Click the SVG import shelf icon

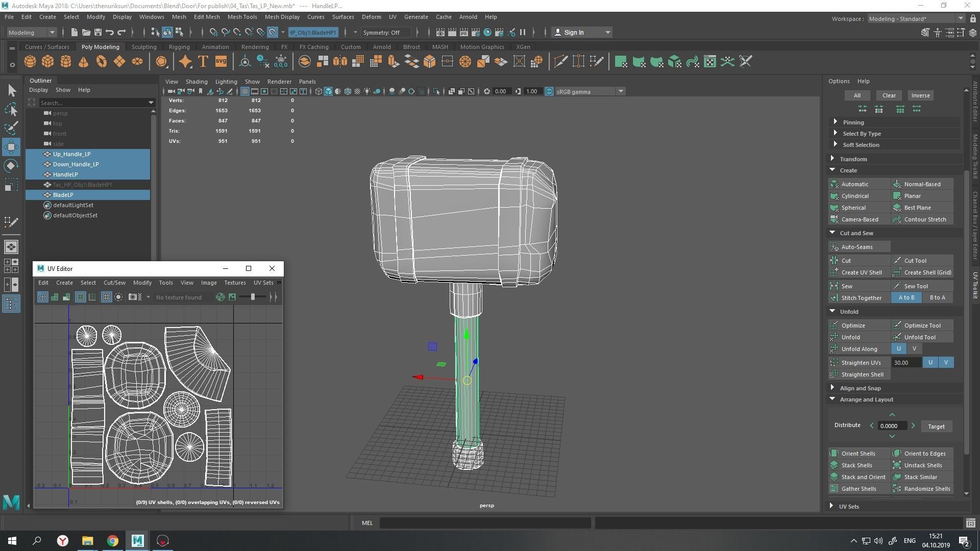[x=220, y=62]
